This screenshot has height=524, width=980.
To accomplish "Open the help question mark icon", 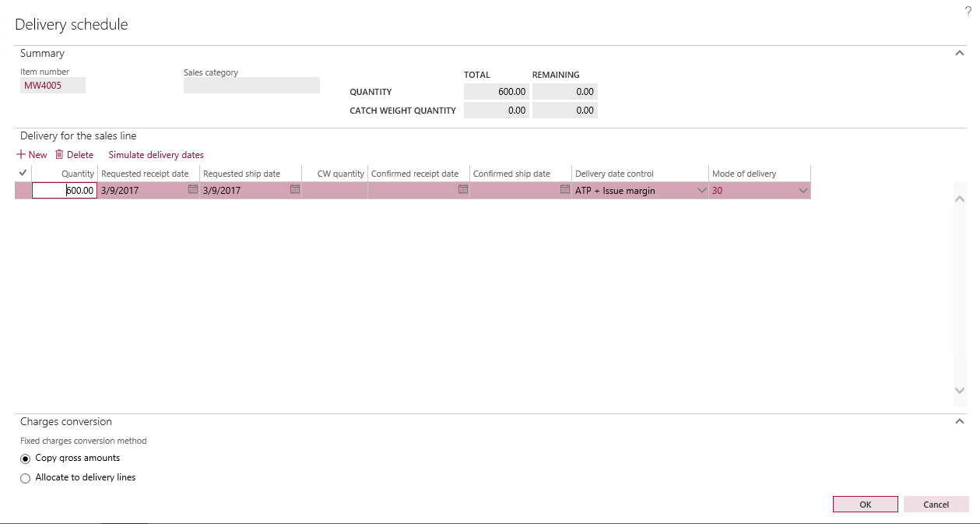I will 968,12.
